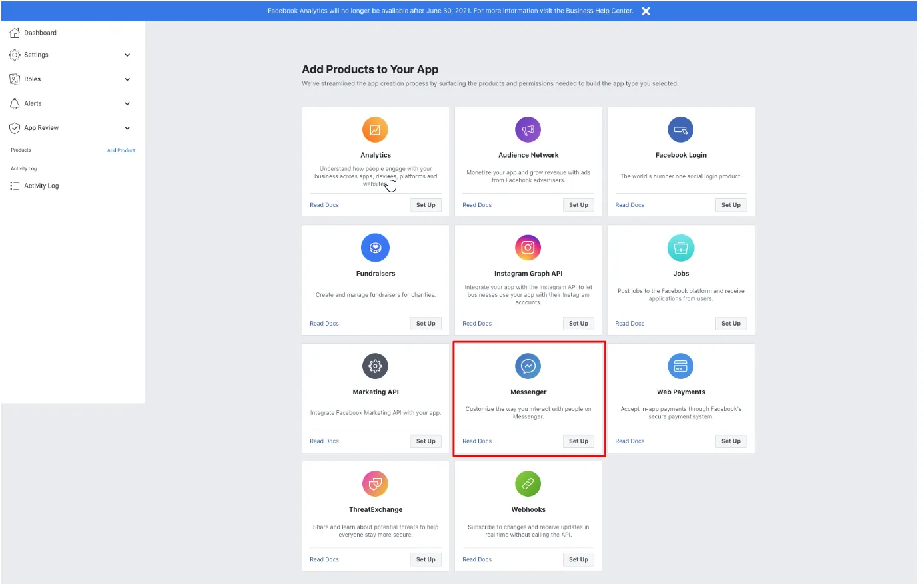
Task: Expand the Roles menu chevron
Action: [x=127, y=79]
